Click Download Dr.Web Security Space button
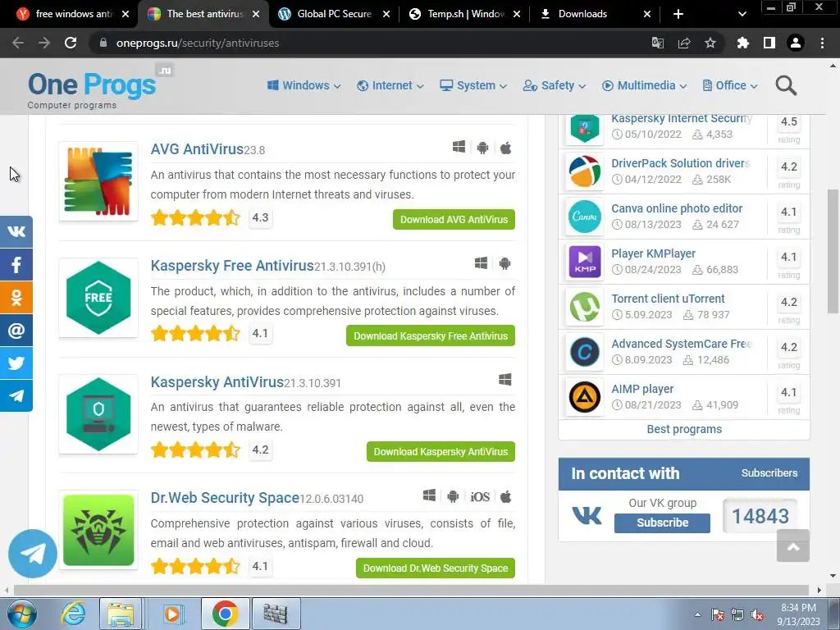 pos(436,568)
